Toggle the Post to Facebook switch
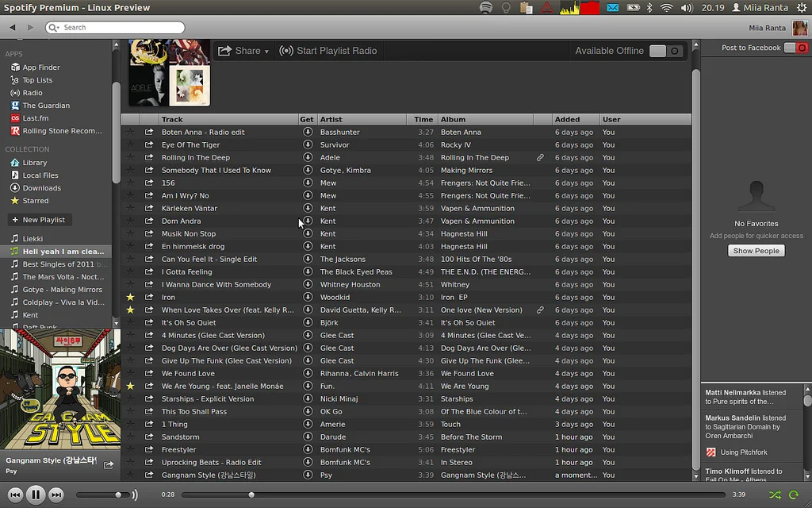812x508 pixels. coord(796,48)
